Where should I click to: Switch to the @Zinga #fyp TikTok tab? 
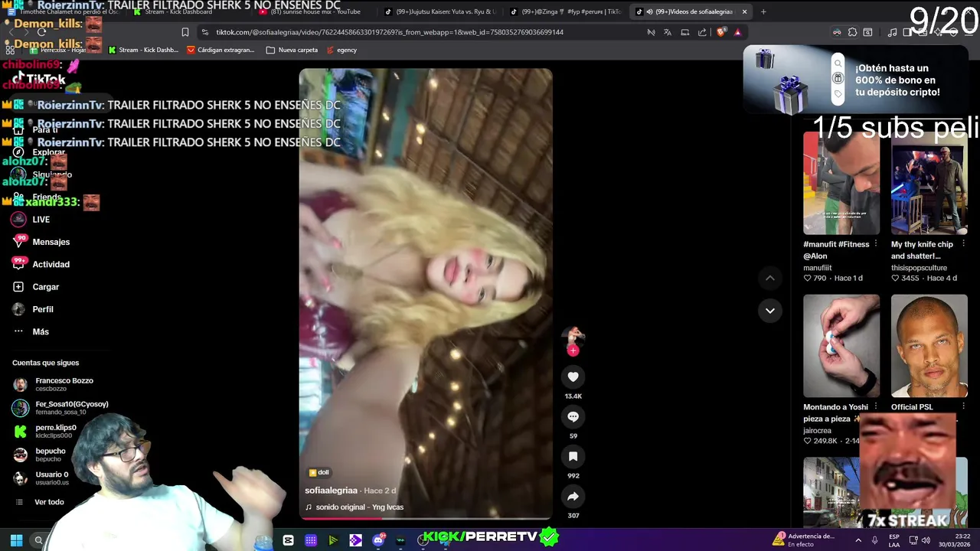pos(565,11)
